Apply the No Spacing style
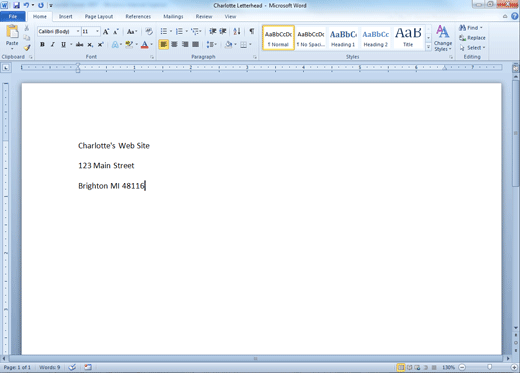 (311, 38)
